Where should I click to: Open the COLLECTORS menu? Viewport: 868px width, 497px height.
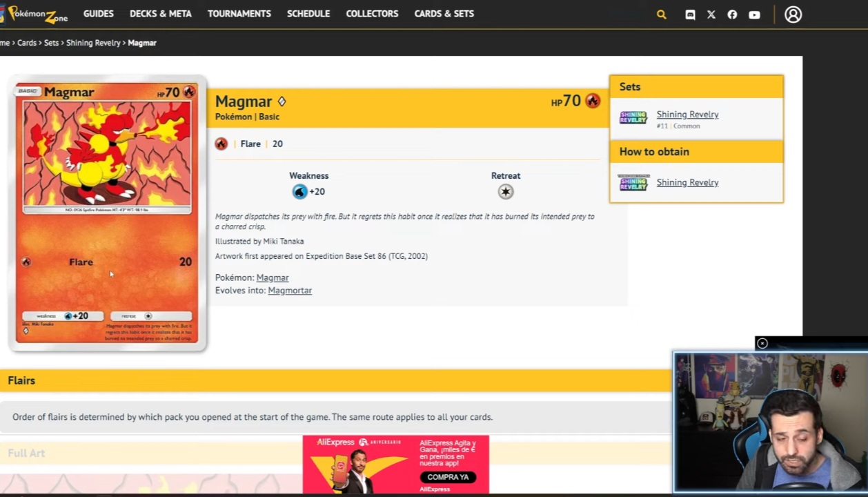click(x=372, y=14)
